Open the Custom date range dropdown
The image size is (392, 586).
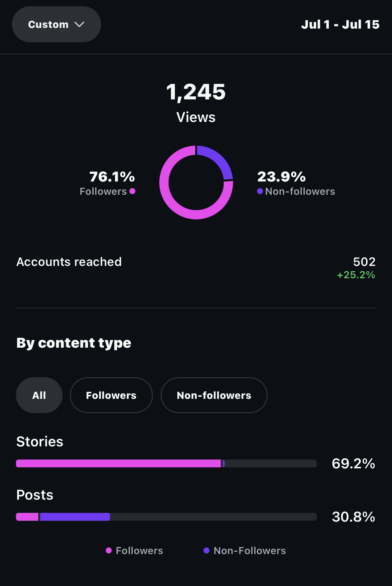pos(56,24)
